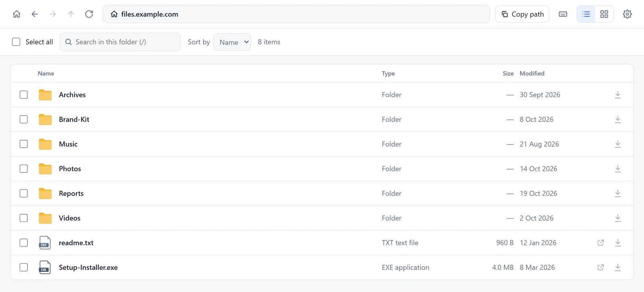Open the Setup-Installer.exe file name
644x292 pixels.
coord(88,267)
